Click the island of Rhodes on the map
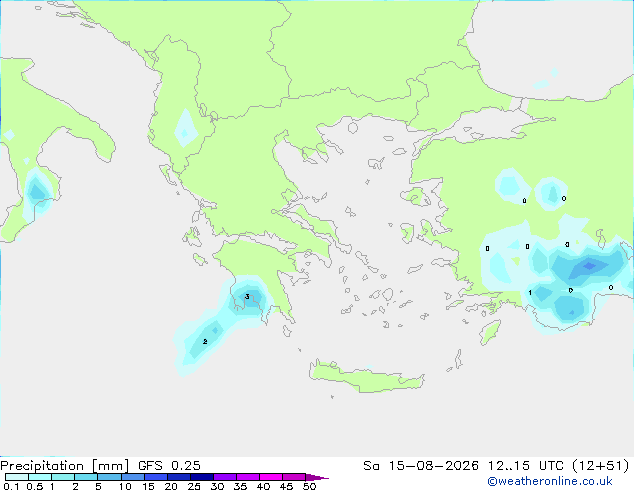The width and height of the screenshot is (634, 490). (x=490, y=332)
